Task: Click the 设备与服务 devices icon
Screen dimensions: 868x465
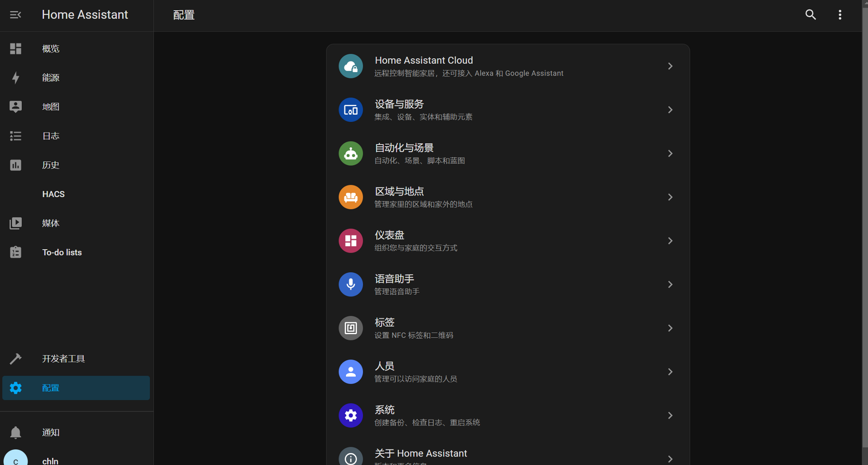Action: click(351, 110)
